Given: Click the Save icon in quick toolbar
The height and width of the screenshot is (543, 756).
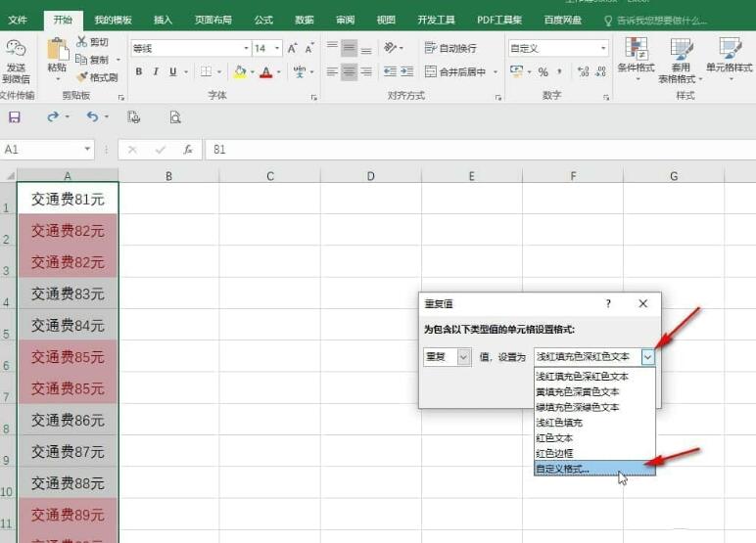Looking at the screenshot, I should [14, 117].
